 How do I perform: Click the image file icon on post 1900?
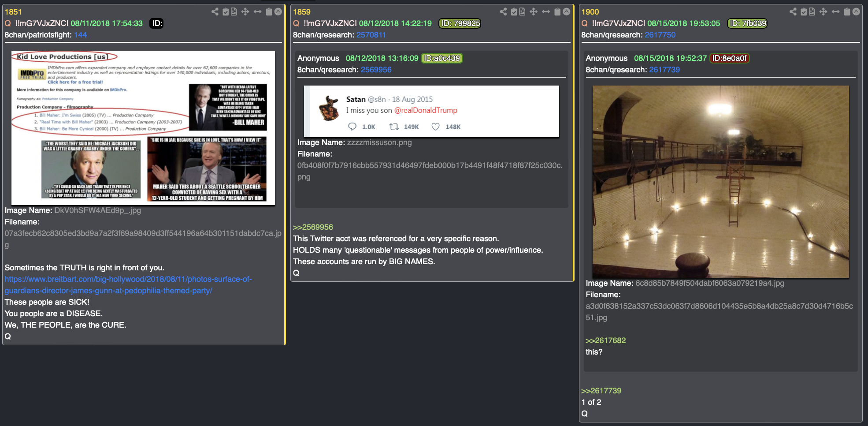pos(812,11)
